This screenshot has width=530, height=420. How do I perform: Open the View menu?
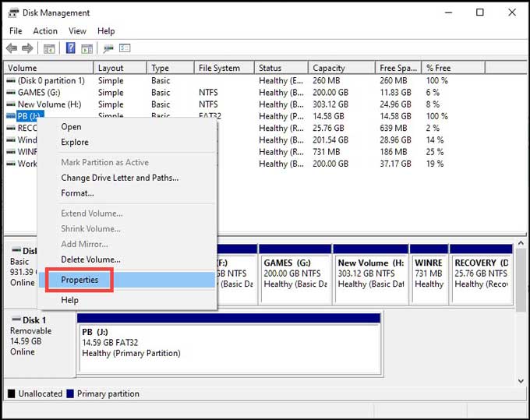pos(77,31)
